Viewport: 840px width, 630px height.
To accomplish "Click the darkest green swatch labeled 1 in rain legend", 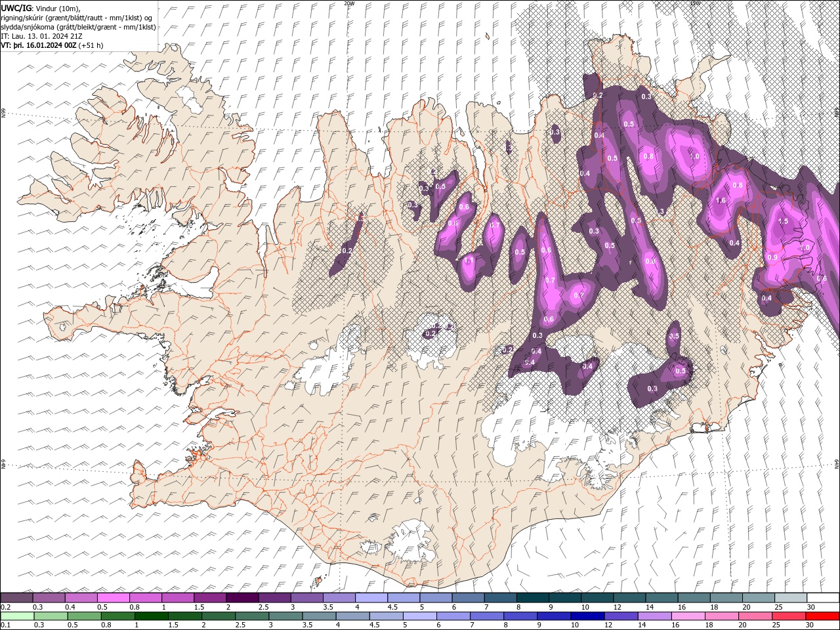I will click(x=152, y=616).
